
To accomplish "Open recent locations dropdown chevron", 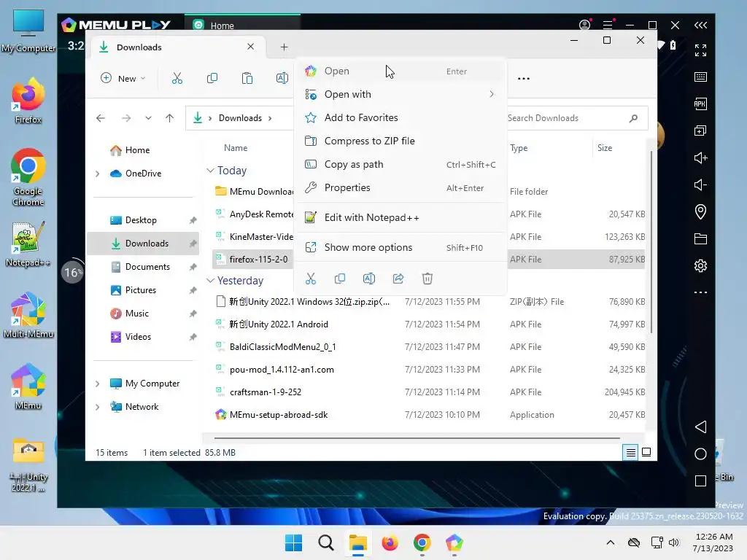I will click(148, 118).
